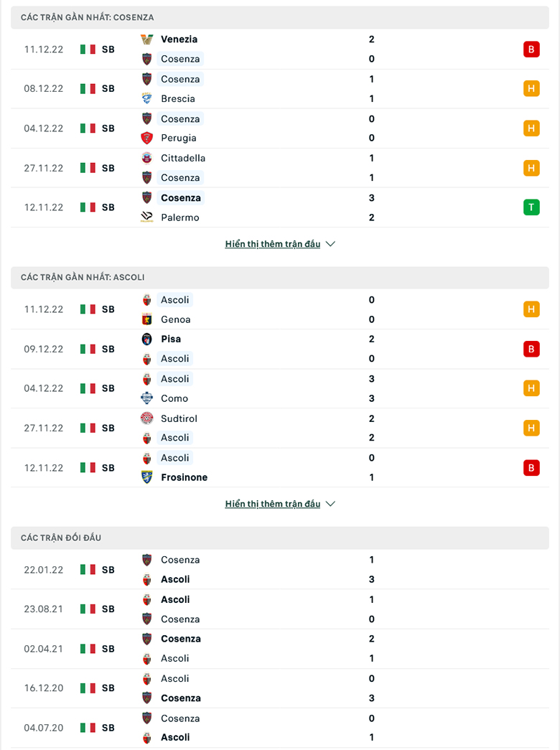Click the Perugia club crest

point(147,138)
